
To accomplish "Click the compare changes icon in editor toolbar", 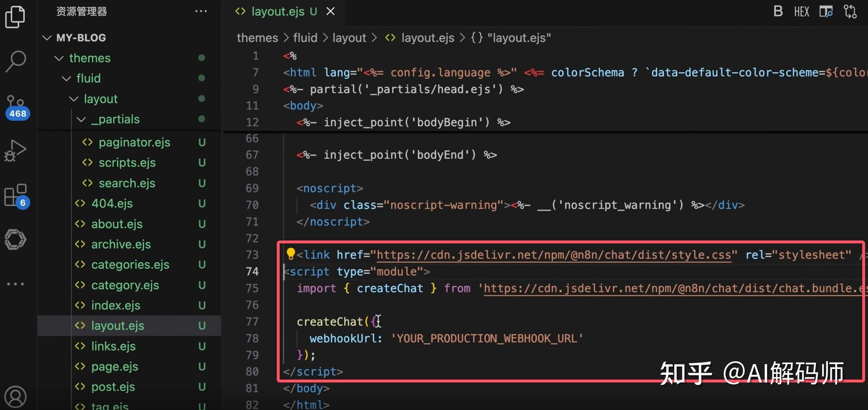I will (x=850, y=12).
